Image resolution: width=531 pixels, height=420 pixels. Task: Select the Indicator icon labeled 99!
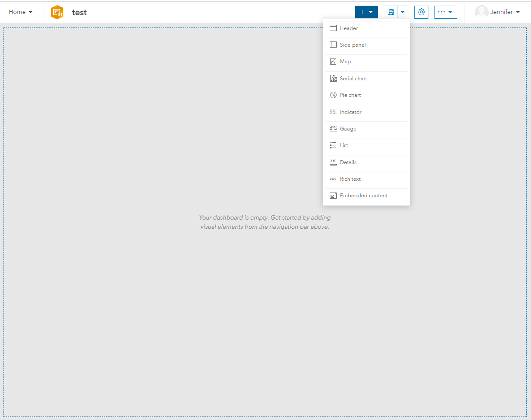(x=333, y=112)
